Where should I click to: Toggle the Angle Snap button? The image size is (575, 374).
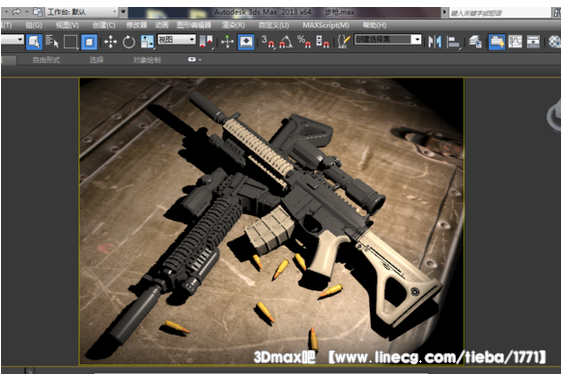click(286, 42)
